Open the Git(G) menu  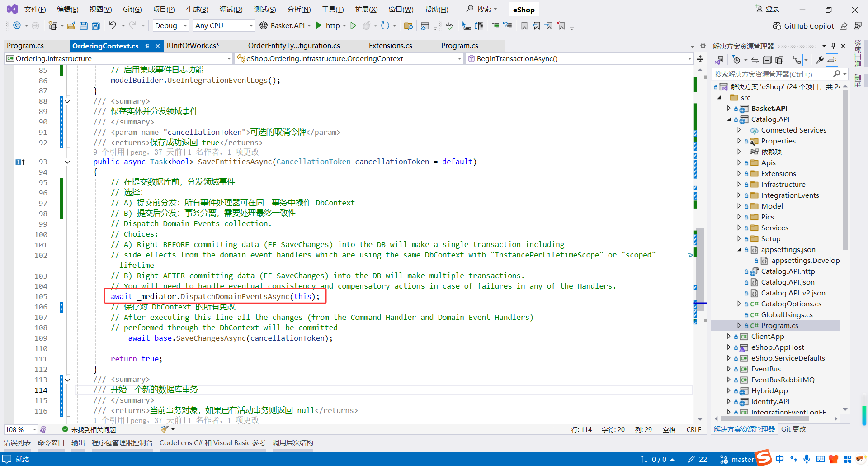tap(132, 9)
